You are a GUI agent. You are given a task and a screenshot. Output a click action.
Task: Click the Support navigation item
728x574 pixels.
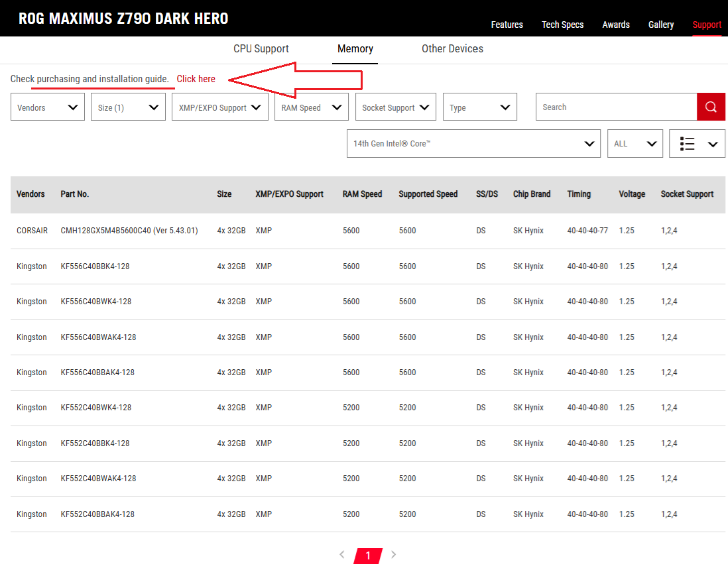(x=707, y=25)
